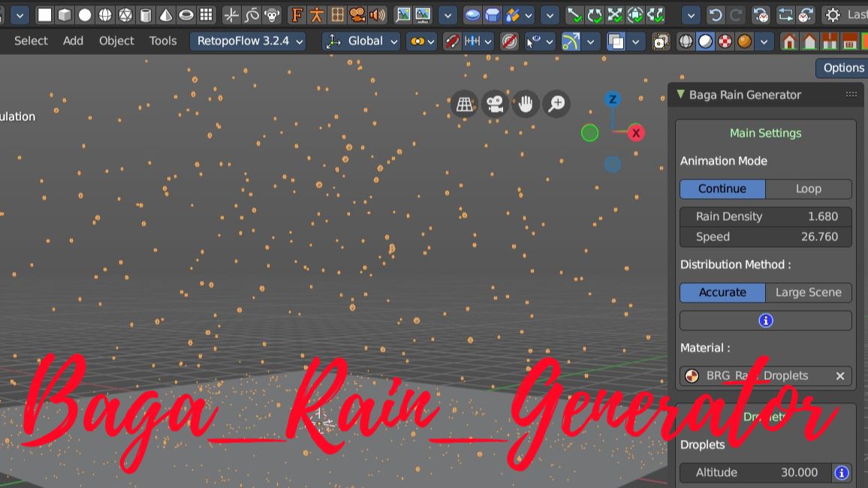The width and height of the screenshot is (868, 488).
Task: Click distribution method info button
Action: 766,321
